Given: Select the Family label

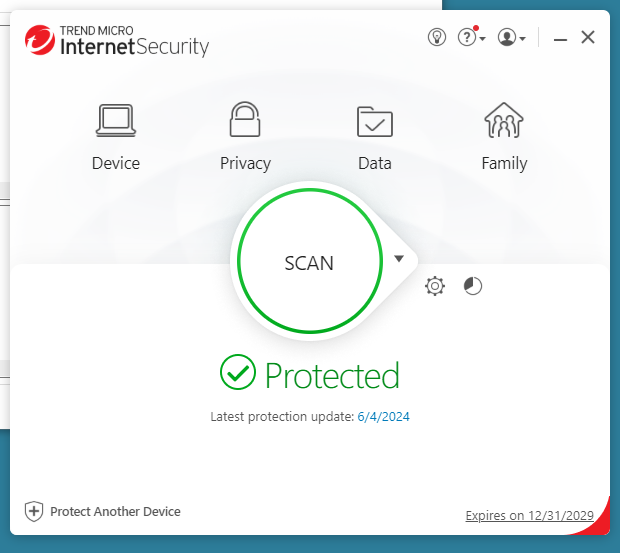Looking at the screenshot, I should [x=504, y=163].
